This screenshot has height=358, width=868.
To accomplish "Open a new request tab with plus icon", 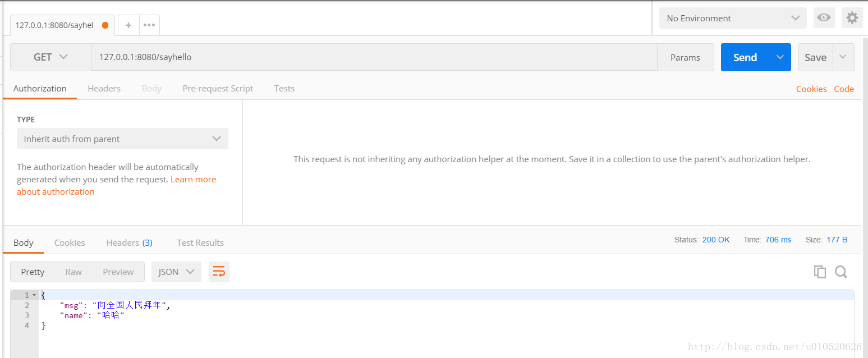I will tap(128, 25).
